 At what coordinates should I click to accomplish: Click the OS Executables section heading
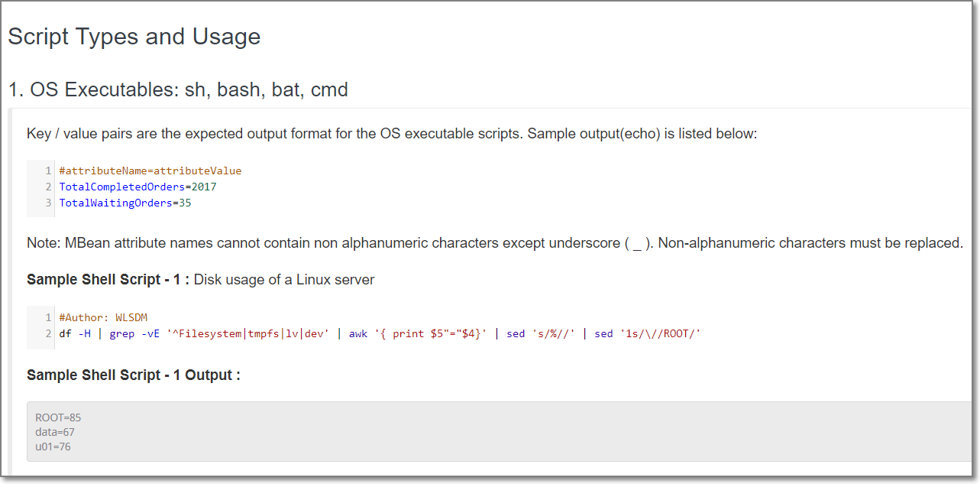tap(178, 89)
